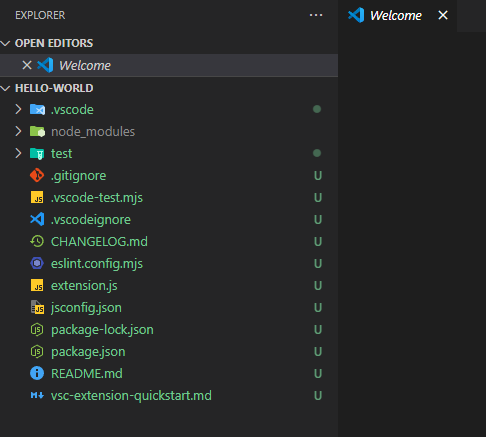Expand the .vscode folder chevron
Viewport: 486px width, 437px height.
point(18,109)
